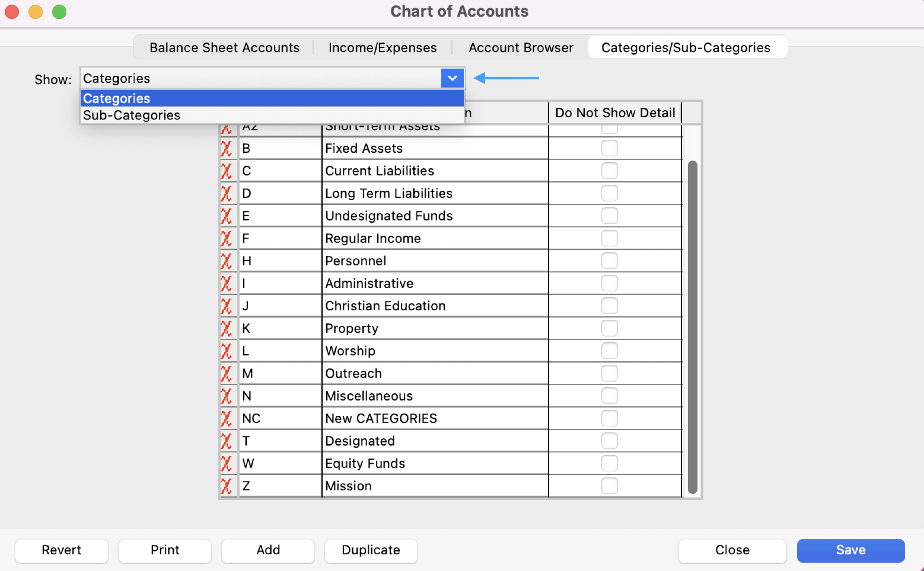924x571 pixels.
Task: Click the Duplicate button
Action: point(371,550)
